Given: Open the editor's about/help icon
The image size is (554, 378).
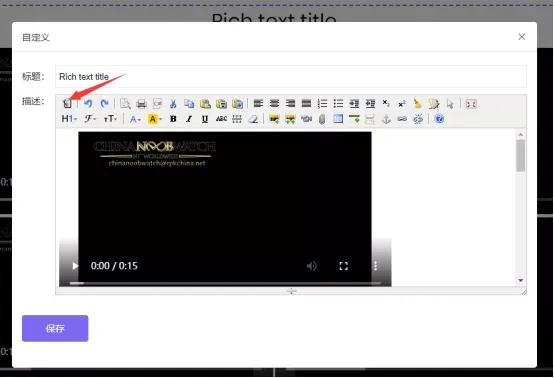Looking at the screenshot, I should pos(439,119).
